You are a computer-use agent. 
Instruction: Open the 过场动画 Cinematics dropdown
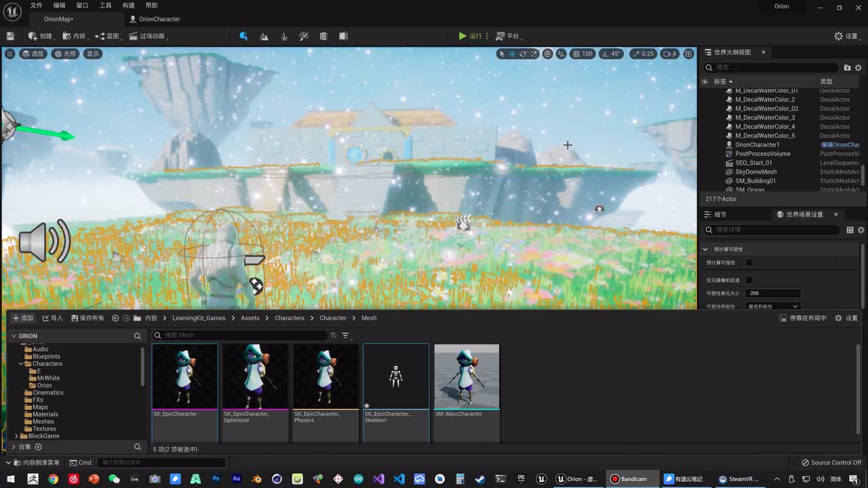click(x=147, y=36)
